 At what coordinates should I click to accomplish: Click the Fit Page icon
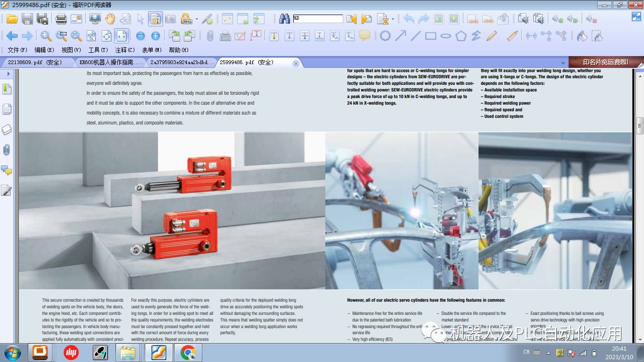(x=107, y=35)
